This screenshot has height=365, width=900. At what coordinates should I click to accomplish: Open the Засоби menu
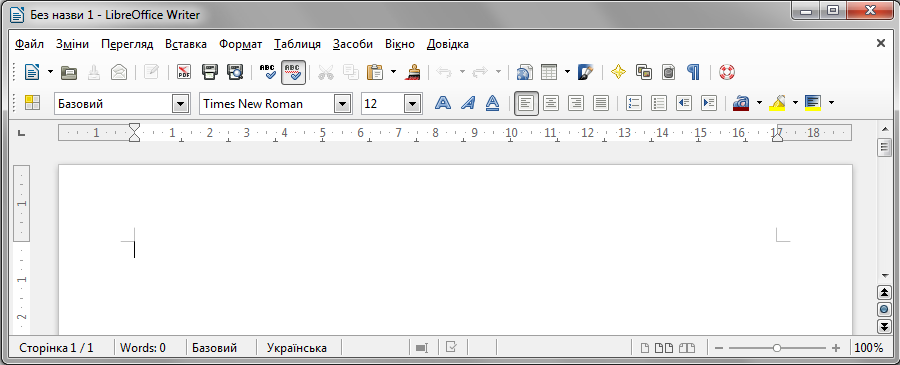(353, 44)
